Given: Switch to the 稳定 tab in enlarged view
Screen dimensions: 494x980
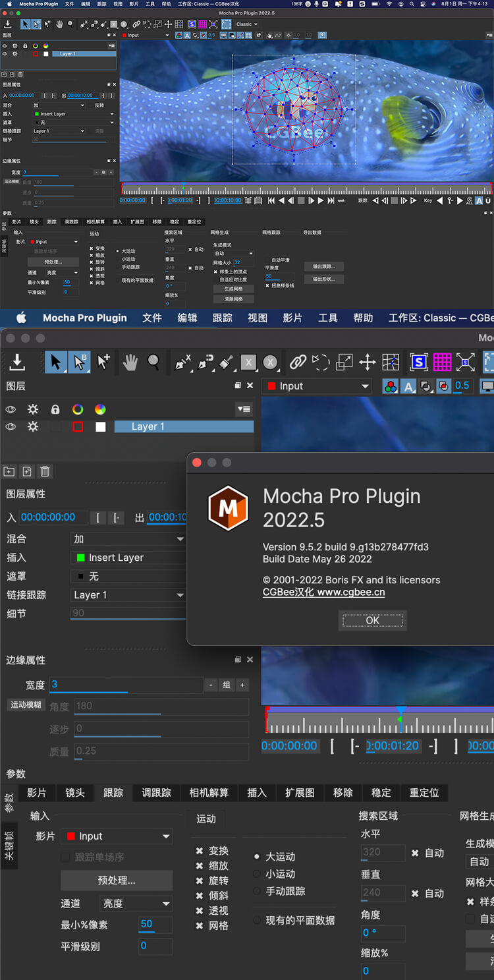Looking at the screenshot, I should click(381, 793).
